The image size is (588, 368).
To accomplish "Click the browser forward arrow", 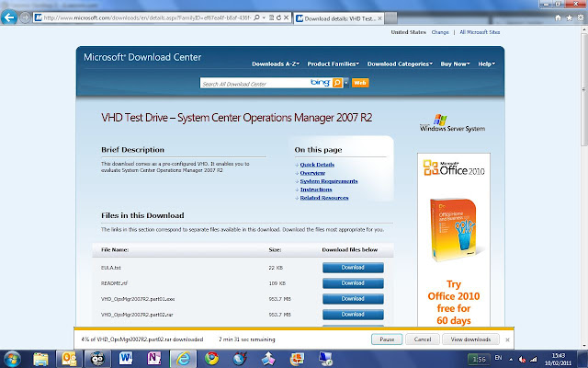I will pos(25,17).
